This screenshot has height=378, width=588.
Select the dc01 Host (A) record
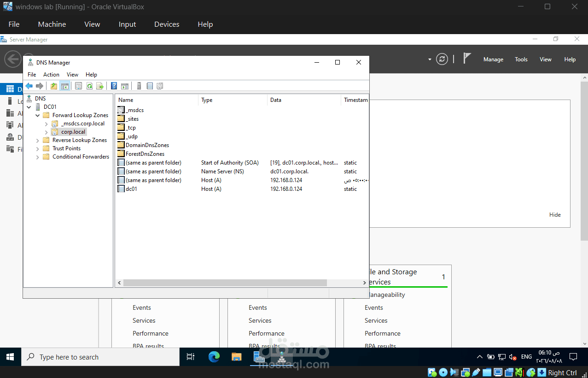(242, 189)
